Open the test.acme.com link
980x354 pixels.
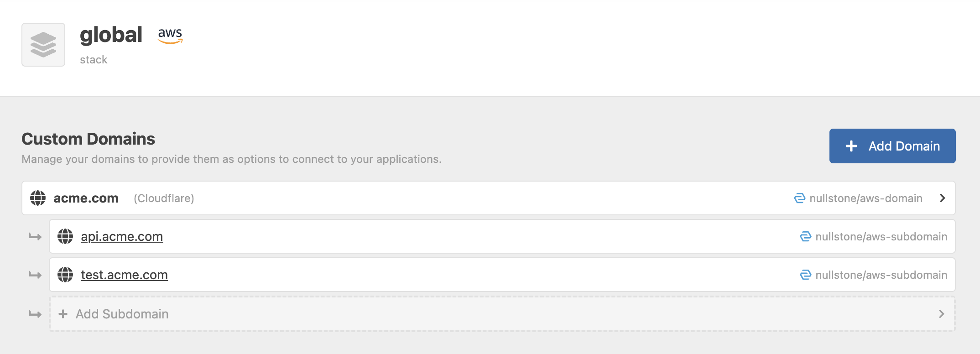click(124, 275)
